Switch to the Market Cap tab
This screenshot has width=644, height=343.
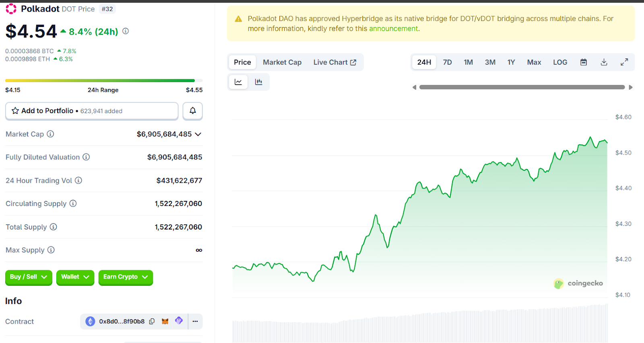tap(282, 62)
